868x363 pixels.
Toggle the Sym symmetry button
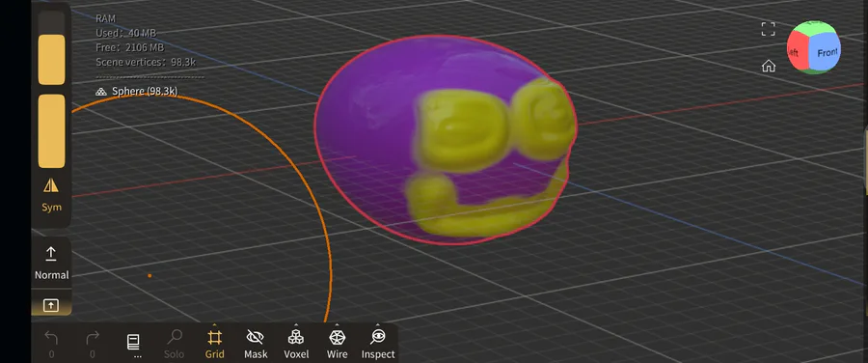coord(51,195)
